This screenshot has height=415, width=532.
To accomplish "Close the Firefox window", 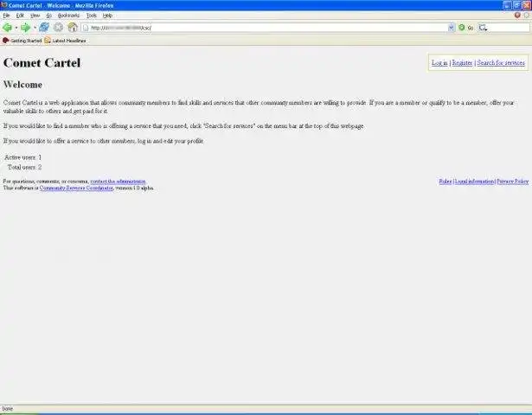I will coord(526,5).
